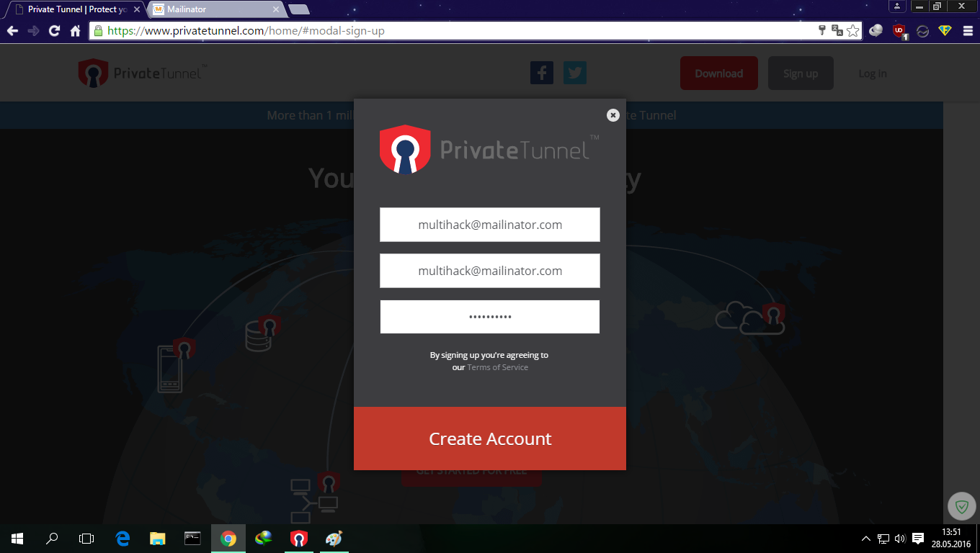Click the green padlock site security icon
The width and height of the screenshot is (980, 553).
click(x=98, y=31)
